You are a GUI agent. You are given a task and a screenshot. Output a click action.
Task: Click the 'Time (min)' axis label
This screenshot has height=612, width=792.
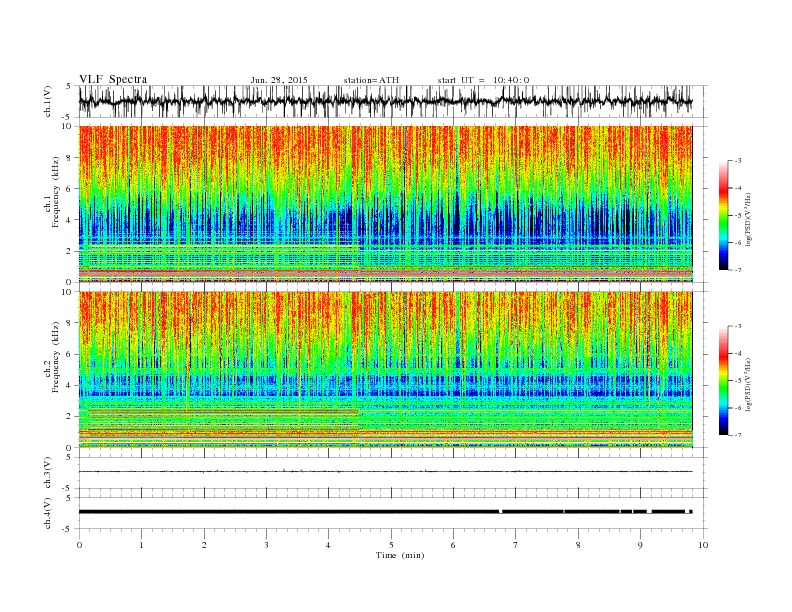click(x=400, y=555)
